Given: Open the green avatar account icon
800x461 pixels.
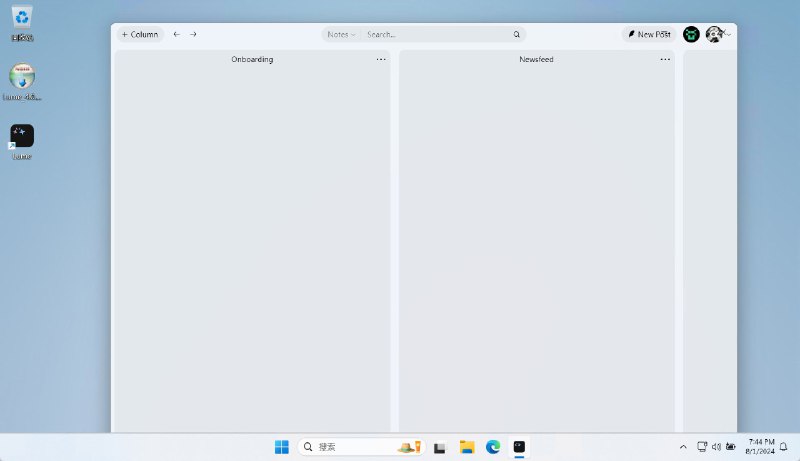Looking at the screenshot, I should click(691, 34).
